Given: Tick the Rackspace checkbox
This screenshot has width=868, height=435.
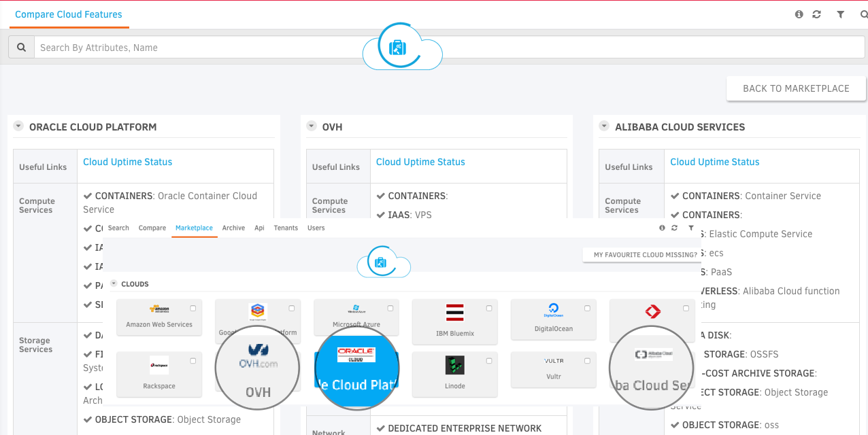Looking at the screenshot, I should (193, 361).
